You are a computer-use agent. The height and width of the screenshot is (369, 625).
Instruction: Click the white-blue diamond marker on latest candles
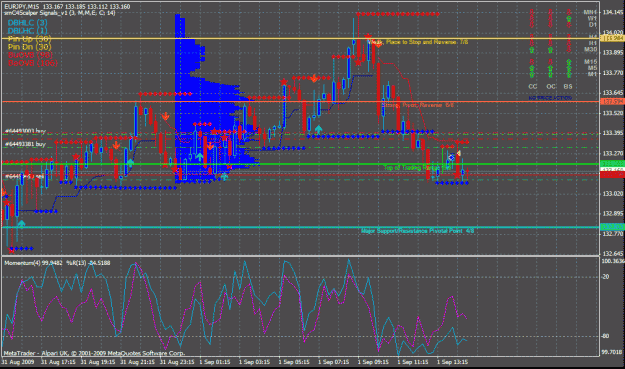coord(451,158)
